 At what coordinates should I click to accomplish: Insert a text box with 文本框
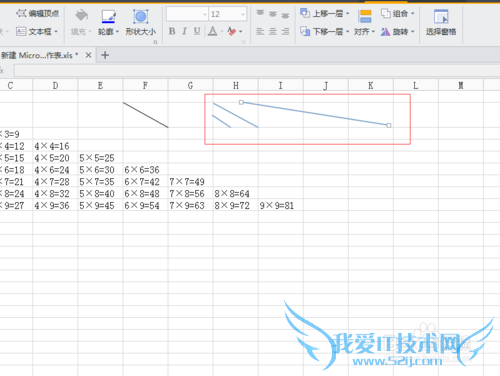coord(34,32)
